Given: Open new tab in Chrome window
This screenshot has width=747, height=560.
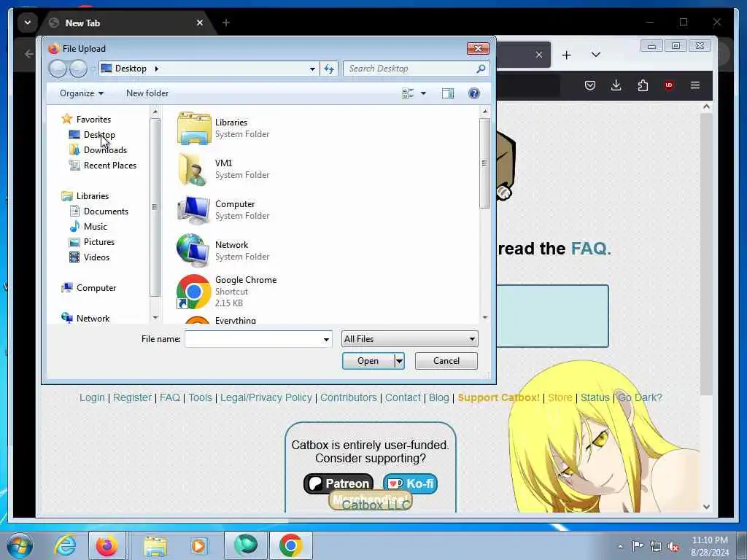Looking at the screenshot, I should 226,23.
